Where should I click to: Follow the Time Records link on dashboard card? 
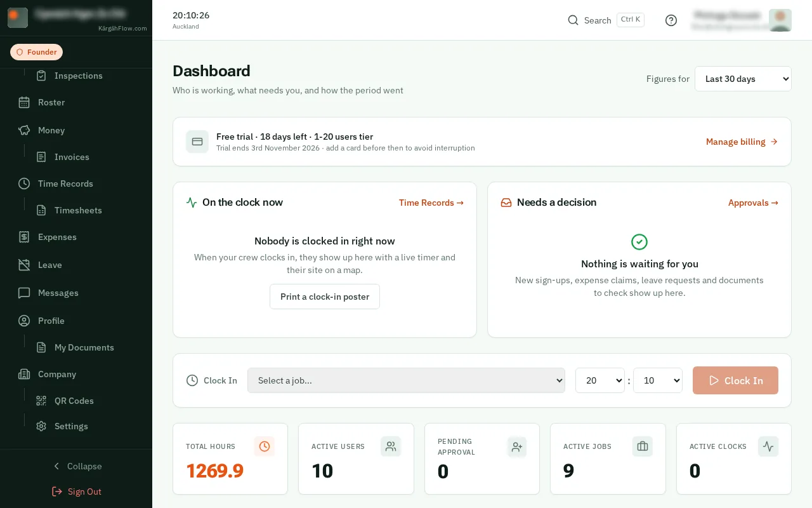[x=431, y=203]
